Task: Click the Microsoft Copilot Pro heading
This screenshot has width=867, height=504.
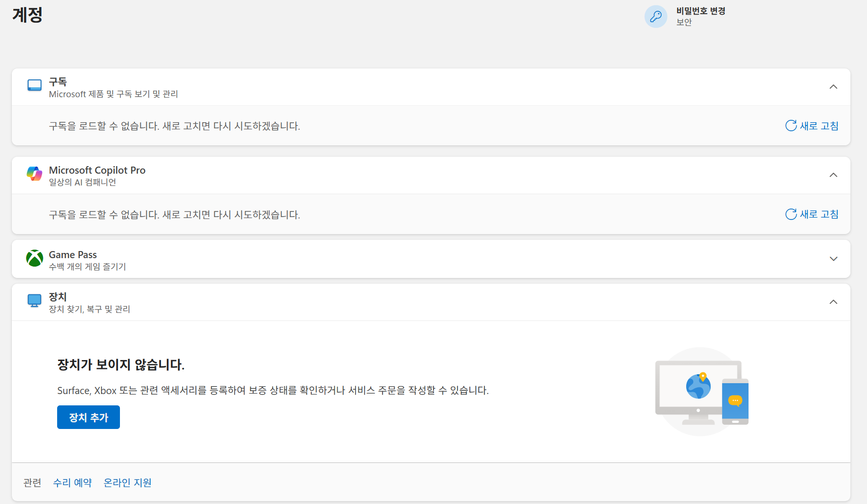Action: 97,170
